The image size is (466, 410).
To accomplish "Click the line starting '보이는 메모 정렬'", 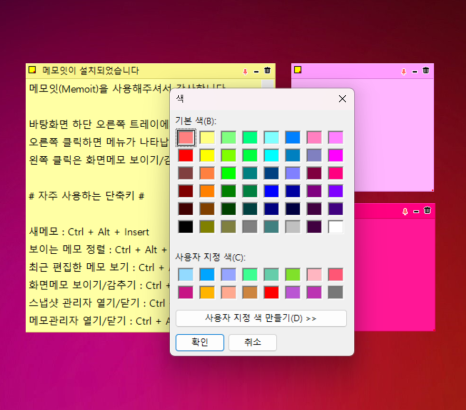I will tap(99, 250).
